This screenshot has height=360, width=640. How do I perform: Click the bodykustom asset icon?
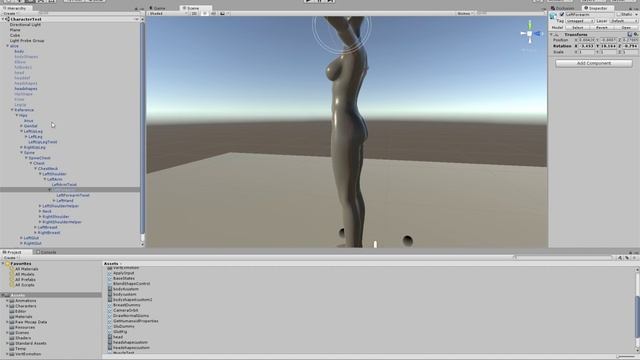[x=109, y=289]
